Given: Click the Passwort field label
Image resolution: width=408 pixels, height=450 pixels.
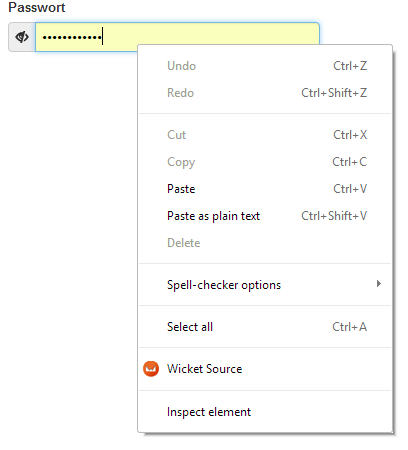Looking at the screenshot, I should coord(37,7).
